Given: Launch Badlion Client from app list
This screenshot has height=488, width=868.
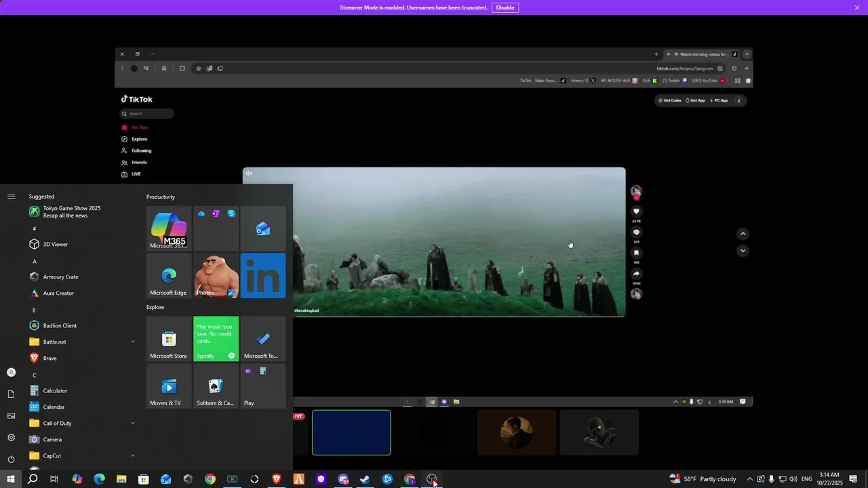Looking at the screenshot, I should pos(81,325).
